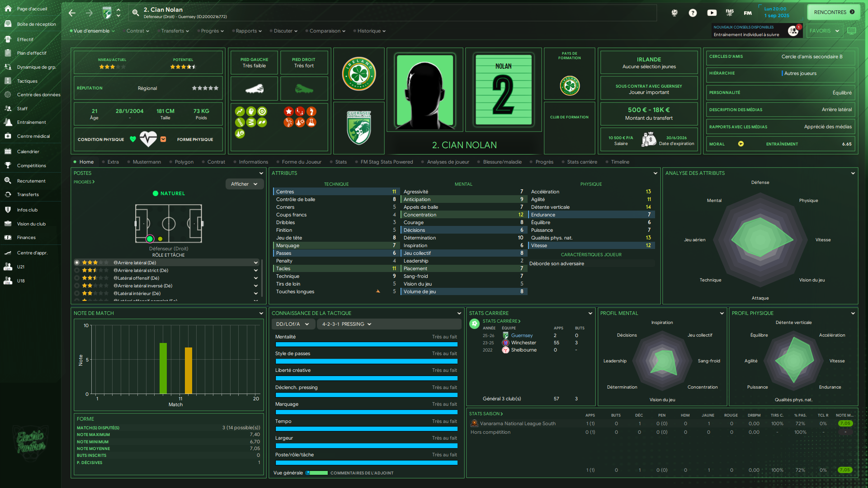Select Latéral offensif (Dé) role radio
The image size is (868, 488).
[77, 278]
